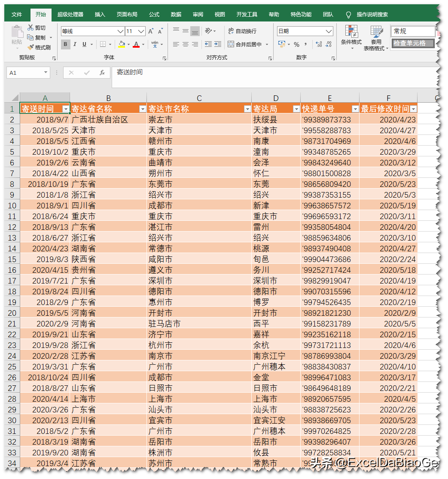Image resolution: width=448 pixels, height=479 pixels.
Task: Open filter dropdown for 快递单号
Action: (355, 109)
